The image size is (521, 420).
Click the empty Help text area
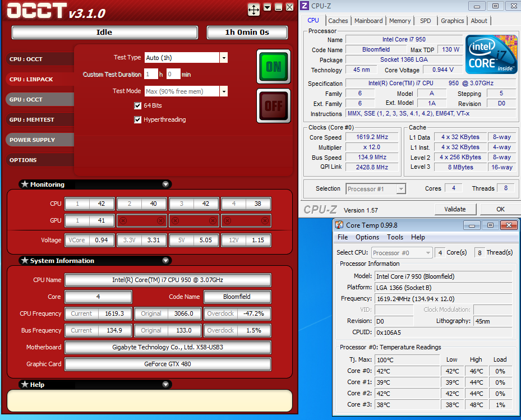pyautogui.click(x=150, y=401)
